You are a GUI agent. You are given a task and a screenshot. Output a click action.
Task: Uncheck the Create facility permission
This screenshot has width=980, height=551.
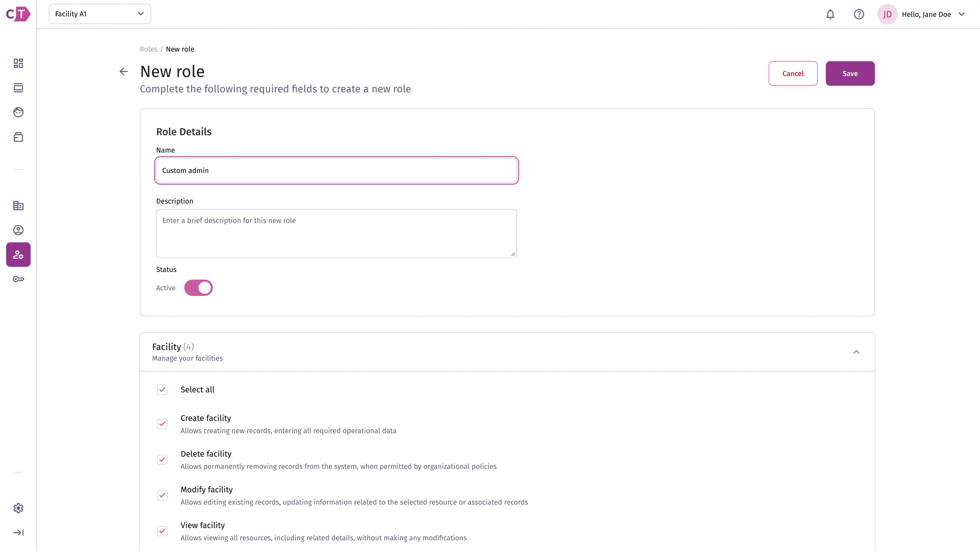(163, 424)
